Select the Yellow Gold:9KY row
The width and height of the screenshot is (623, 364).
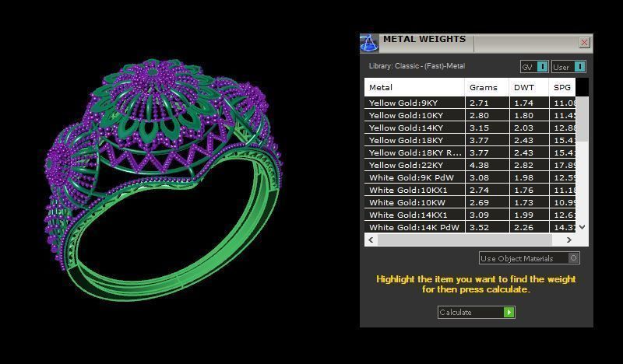coord(470,103)
